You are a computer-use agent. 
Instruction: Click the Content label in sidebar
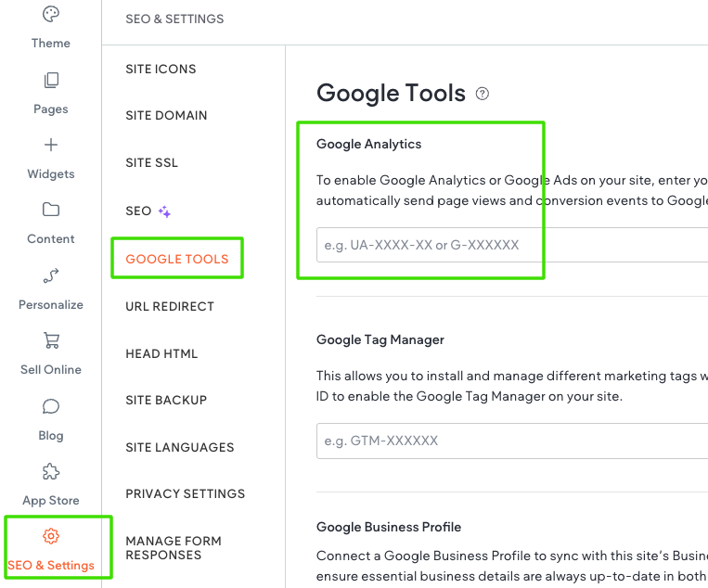(50, 238)
